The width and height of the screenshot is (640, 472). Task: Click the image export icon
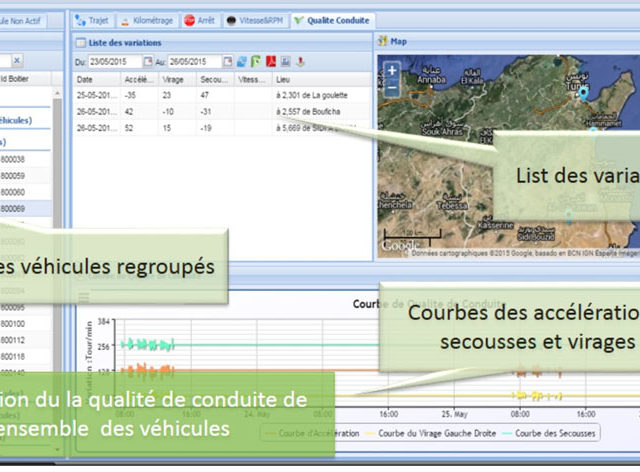coord(286,62)
